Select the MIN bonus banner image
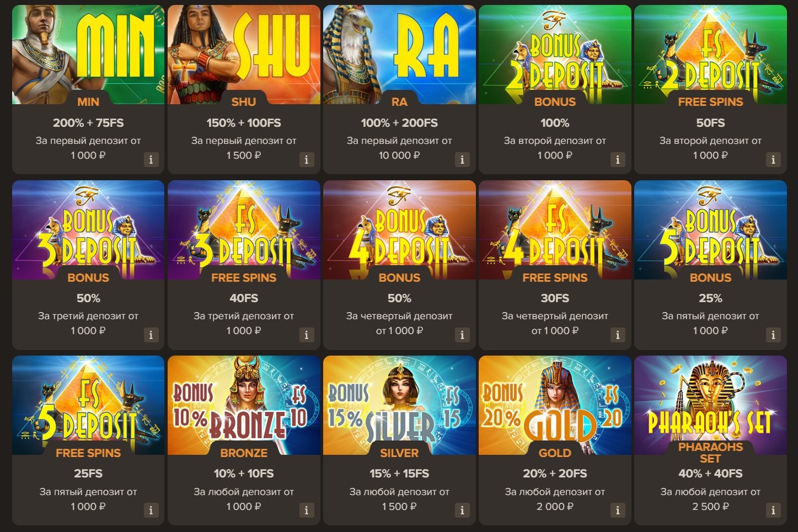Viewport: 798px width, 532px height. pyautogui.click(x=88, y=55)
